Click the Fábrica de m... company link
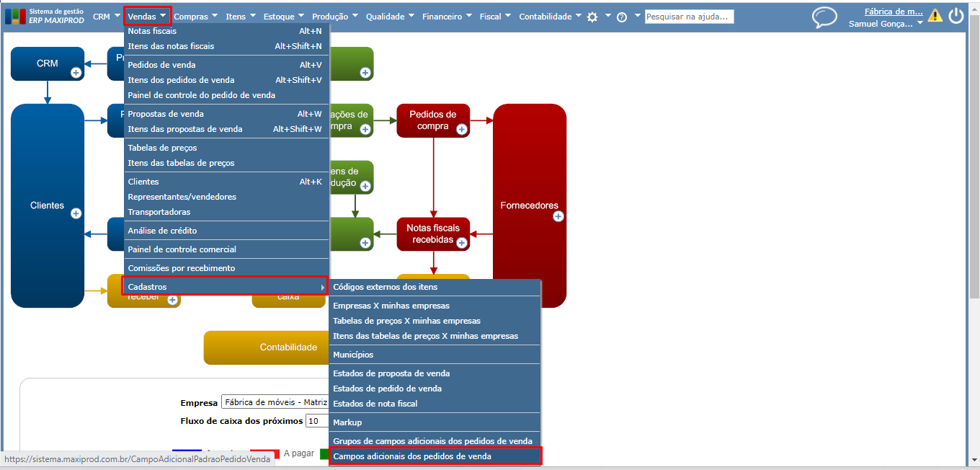980x470 pixels. click(x=894, y=12)
